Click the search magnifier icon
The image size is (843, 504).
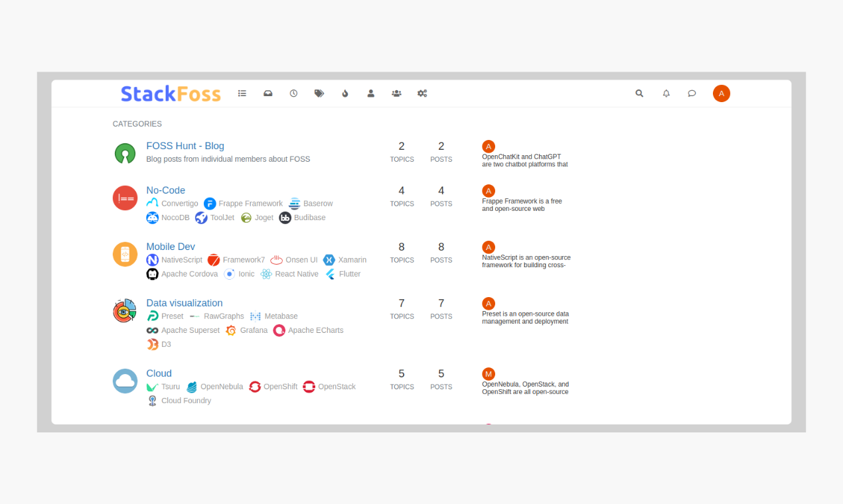click(x=639, y=94)
